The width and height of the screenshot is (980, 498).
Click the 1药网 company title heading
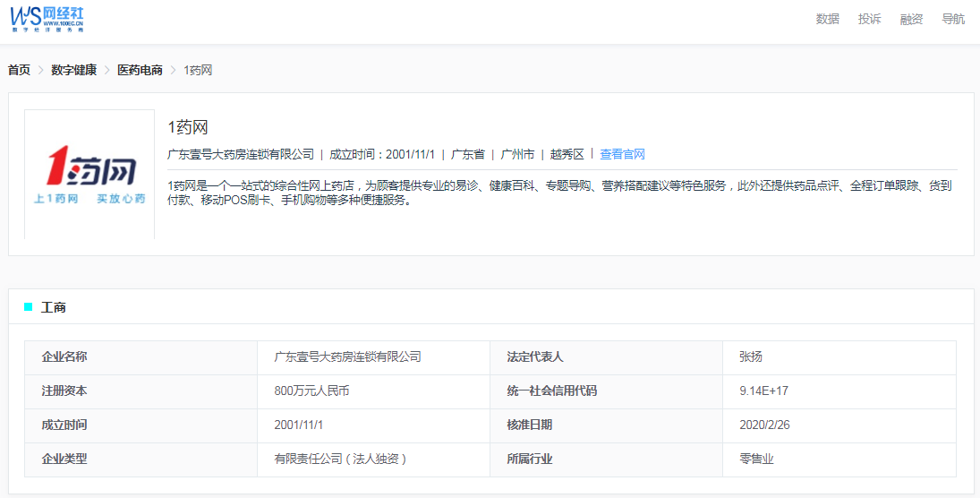[x=188, y=127]
